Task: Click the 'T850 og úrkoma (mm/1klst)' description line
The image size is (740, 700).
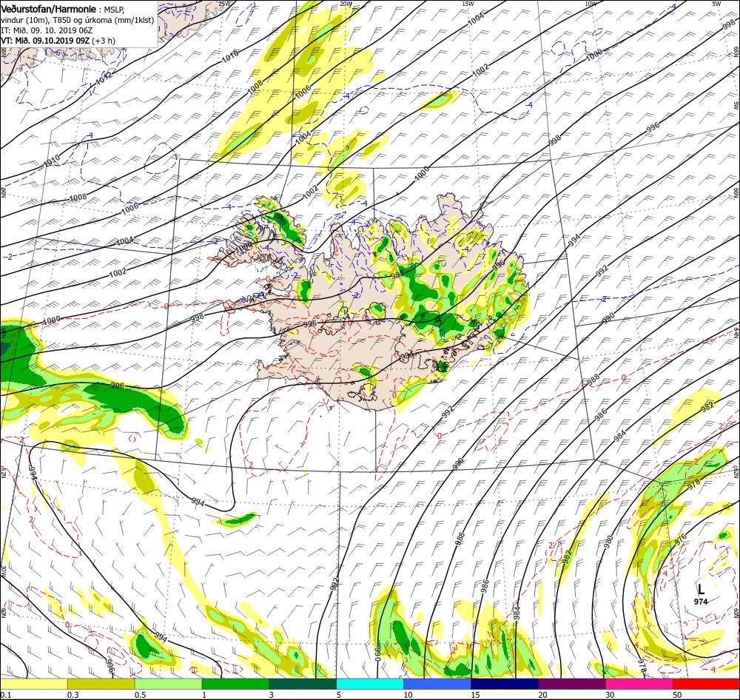Action: coord(78,20)
